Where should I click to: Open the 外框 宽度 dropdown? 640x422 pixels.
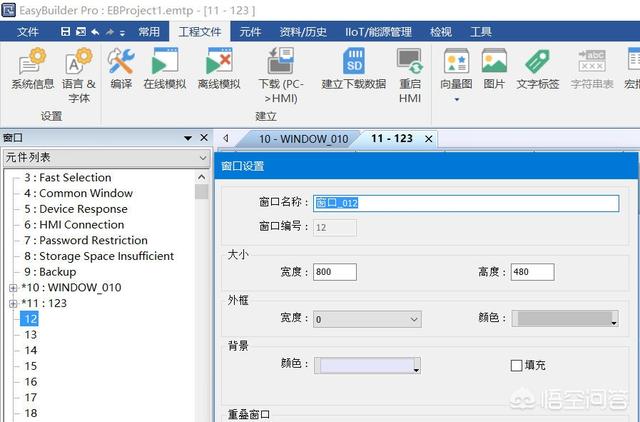pyautogui.click(x=367, y=319)
